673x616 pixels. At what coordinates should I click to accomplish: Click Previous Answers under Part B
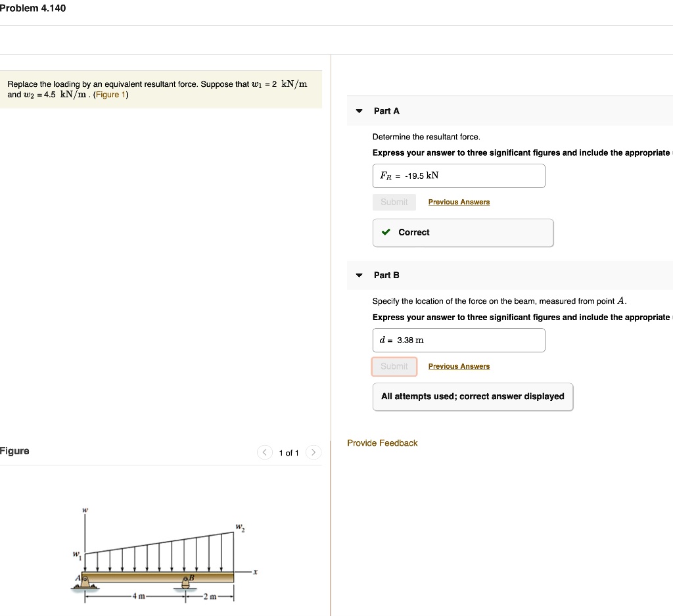pos(459,366)
